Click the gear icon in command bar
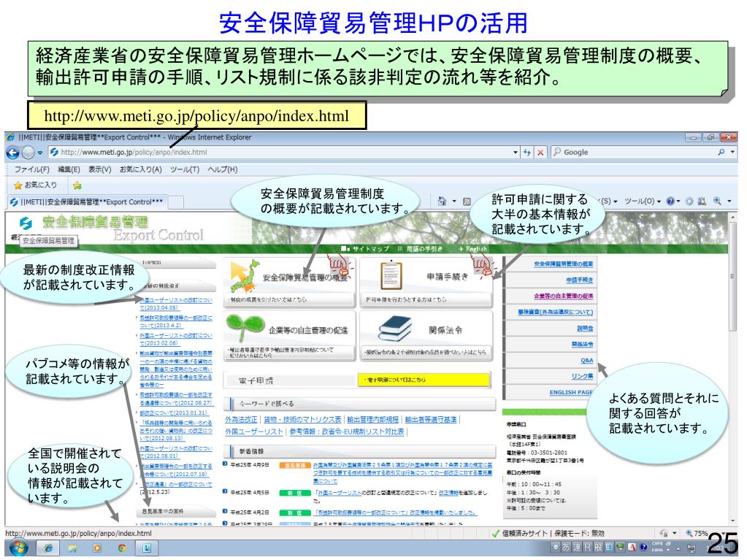The width and height of the screenshot is (747, 560). (x=689, y=202)
